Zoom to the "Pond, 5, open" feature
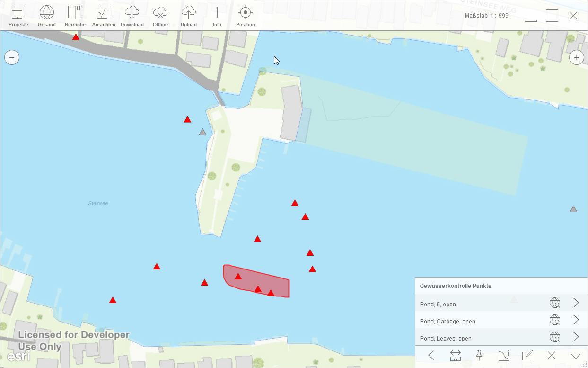This screenshot has height=368, width=588. (555, 303)
